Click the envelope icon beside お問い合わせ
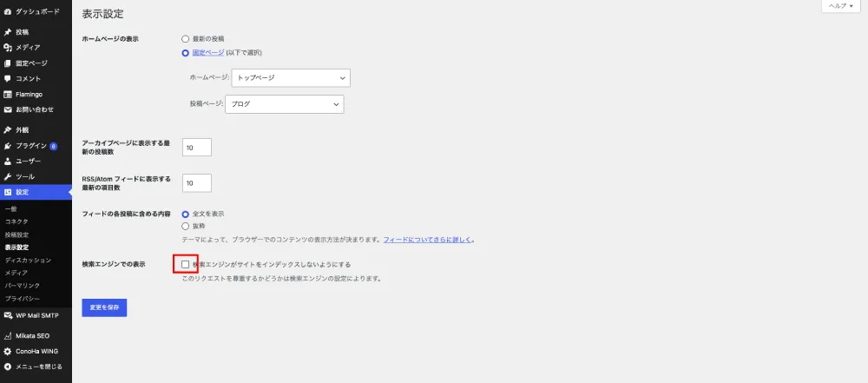This screenshot has width=868, height=383. [8, 109]
